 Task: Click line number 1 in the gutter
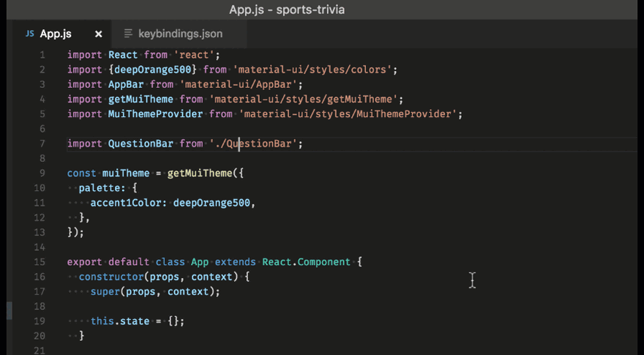coord(42,55)
